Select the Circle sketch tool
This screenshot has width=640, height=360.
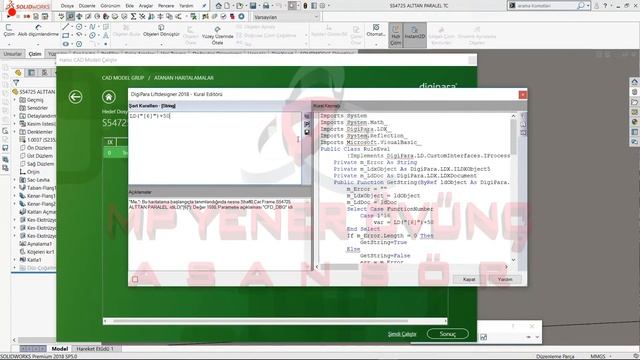pos(79,27)
